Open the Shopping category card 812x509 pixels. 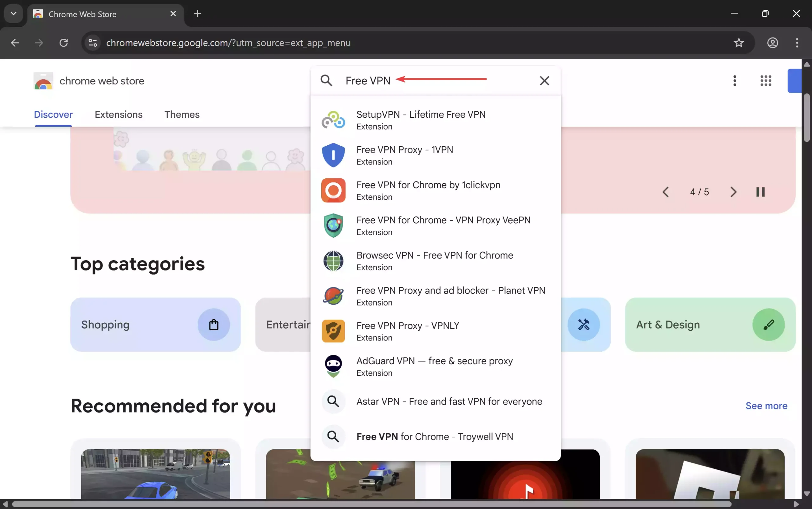coord(155,324)
